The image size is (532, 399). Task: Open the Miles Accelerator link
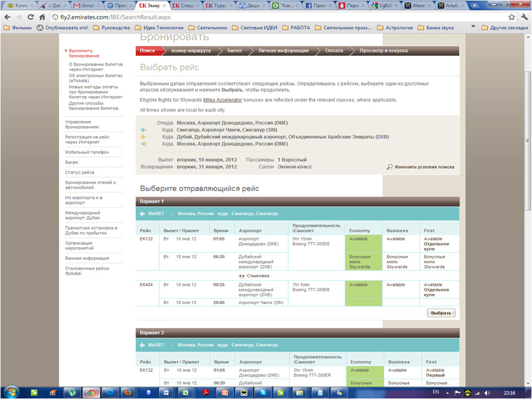222,100
